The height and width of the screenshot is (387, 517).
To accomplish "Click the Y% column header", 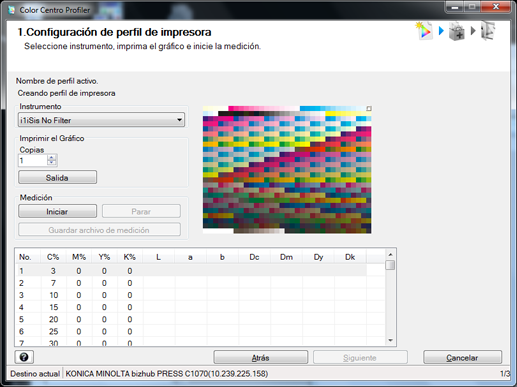I will click(x=104, y=257).
